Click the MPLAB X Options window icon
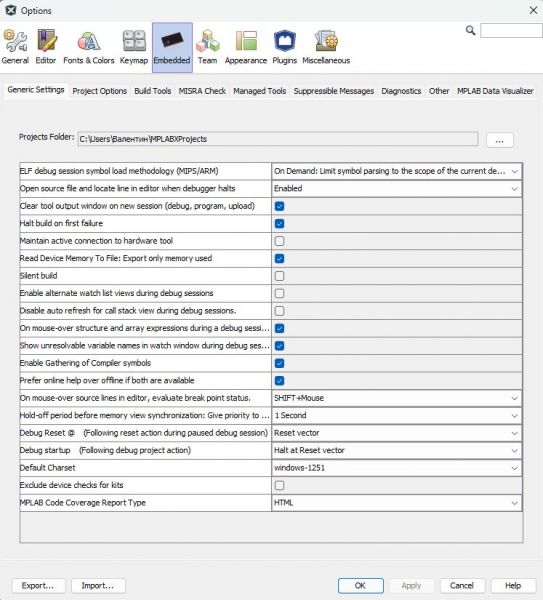Viewport: 543px width, 600px height. coord(11,10)
